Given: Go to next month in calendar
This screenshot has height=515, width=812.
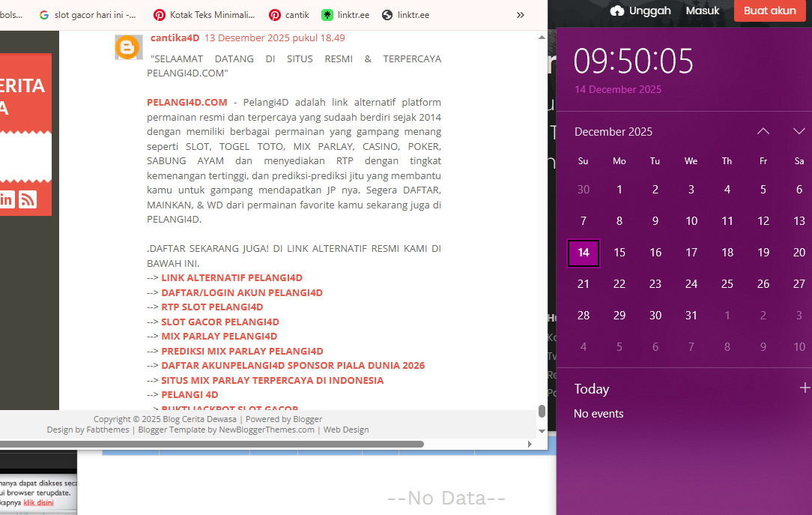Looking at the screenshot, I should 799,131.
